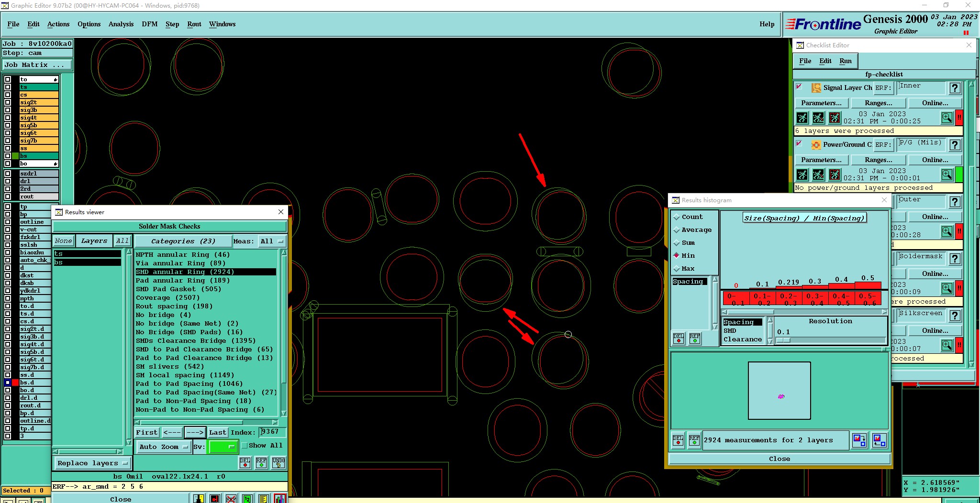Click the DEL icon in Results viewer

tap(245, 462)
